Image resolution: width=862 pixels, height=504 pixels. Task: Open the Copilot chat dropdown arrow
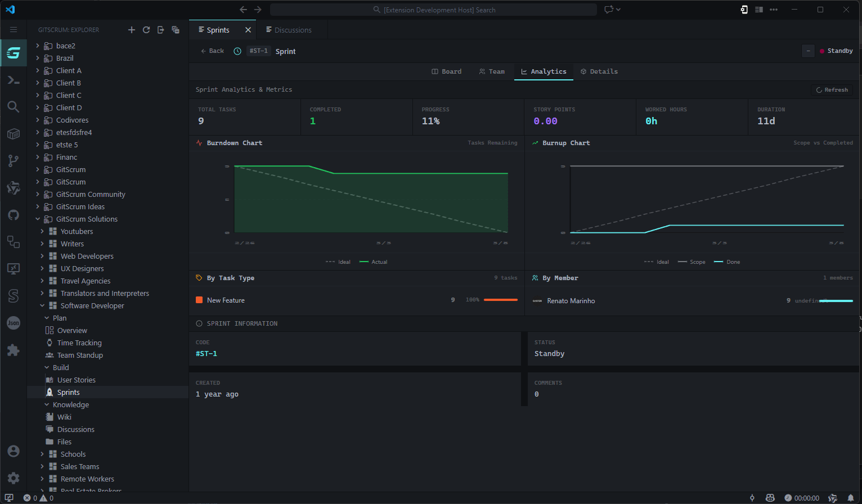point(618,10)
